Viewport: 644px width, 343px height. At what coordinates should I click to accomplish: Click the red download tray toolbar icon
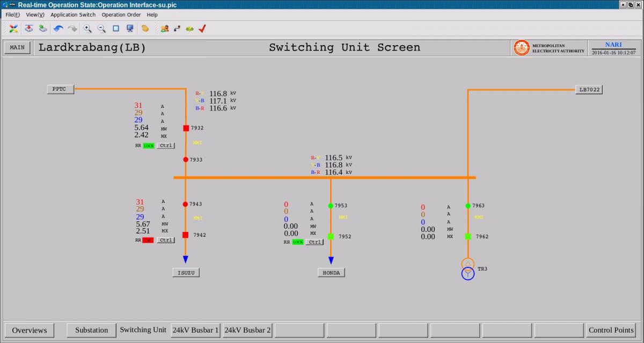pyautogui.click(x=29, y=28)
